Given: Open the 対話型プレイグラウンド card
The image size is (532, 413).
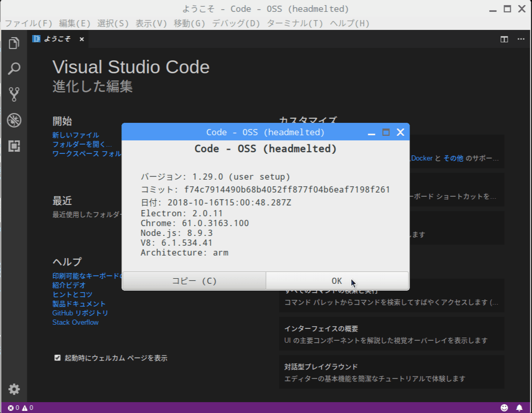Looking at the screenshot, I should (392, 372).
